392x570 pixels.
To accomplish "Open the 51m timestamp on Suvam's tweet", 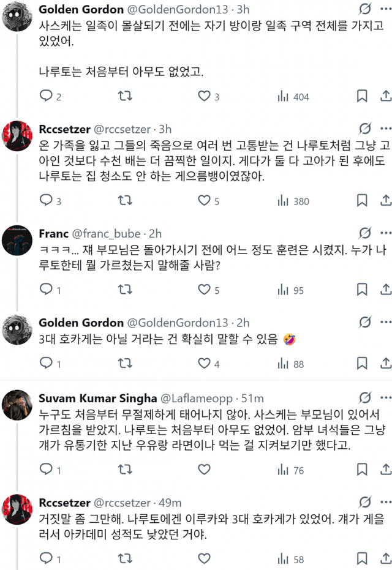I will (x=251, y=398).
